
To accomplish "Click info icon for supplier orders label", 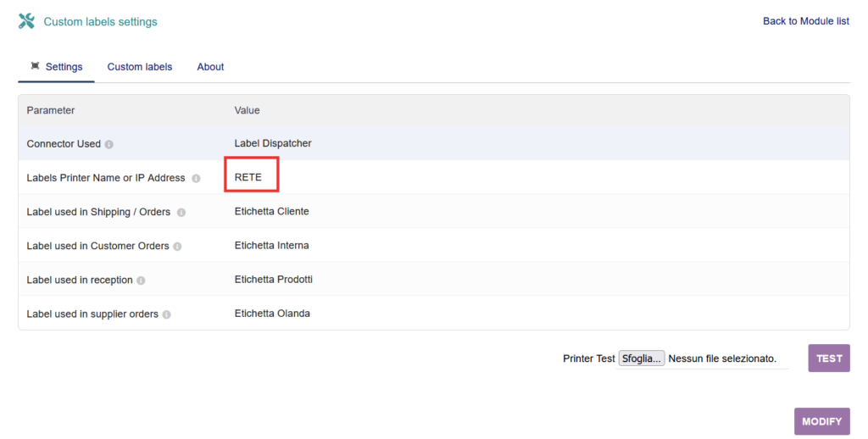I will [166, 314].
